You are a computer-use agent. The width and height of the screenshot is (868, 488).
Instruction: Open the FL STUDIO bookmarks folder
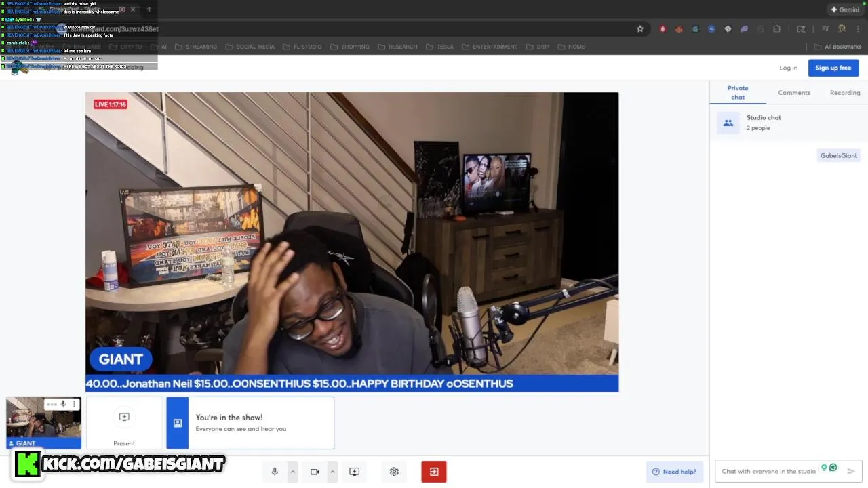302,47
